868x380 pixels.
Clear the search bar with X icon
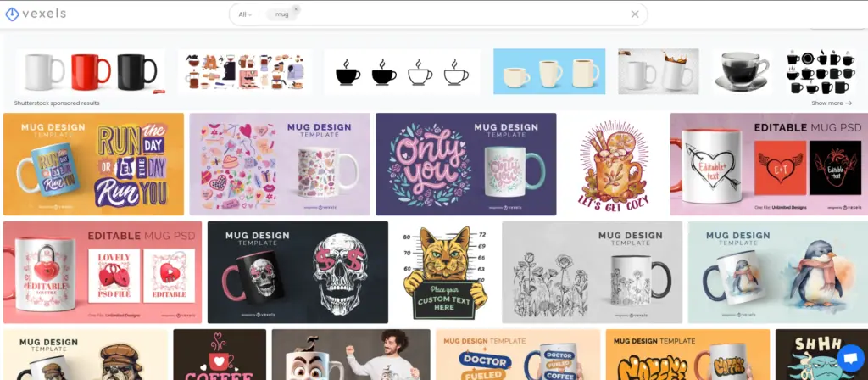(x=635, y=14)
